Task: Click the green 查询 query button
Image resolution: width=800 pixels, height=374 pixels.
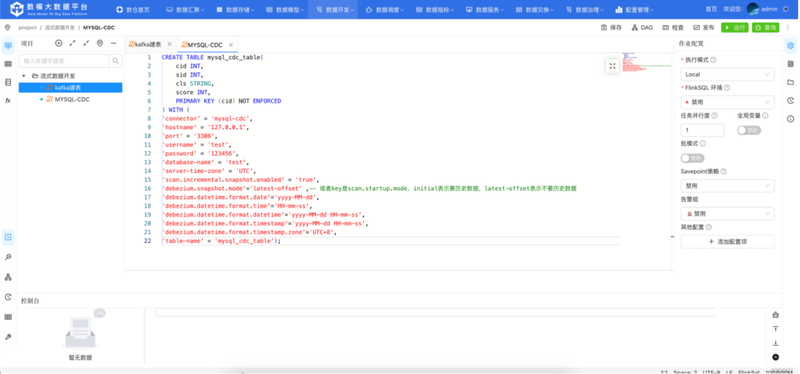Action: 765,28
